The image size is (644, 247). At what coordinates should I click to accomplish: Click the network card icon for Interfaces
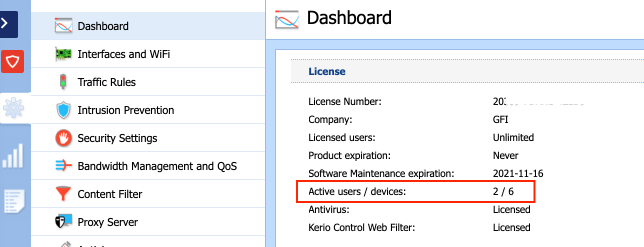[63, 54]
